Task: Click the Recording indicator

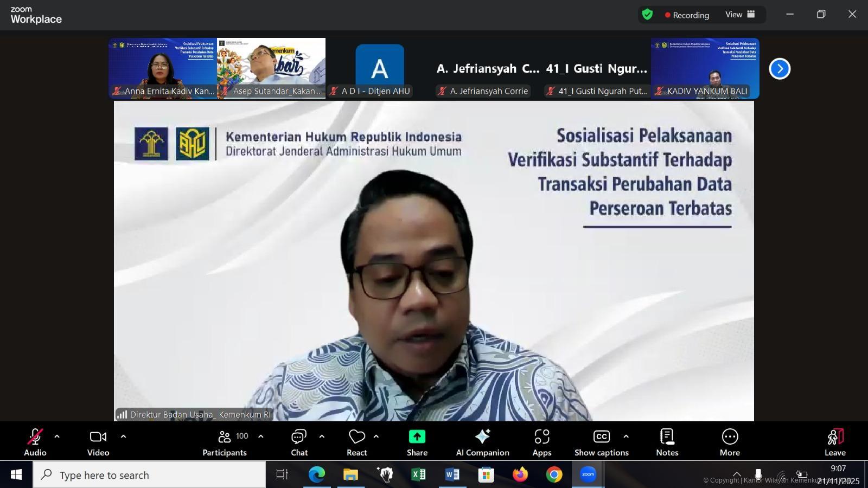Action: [687, 15]
